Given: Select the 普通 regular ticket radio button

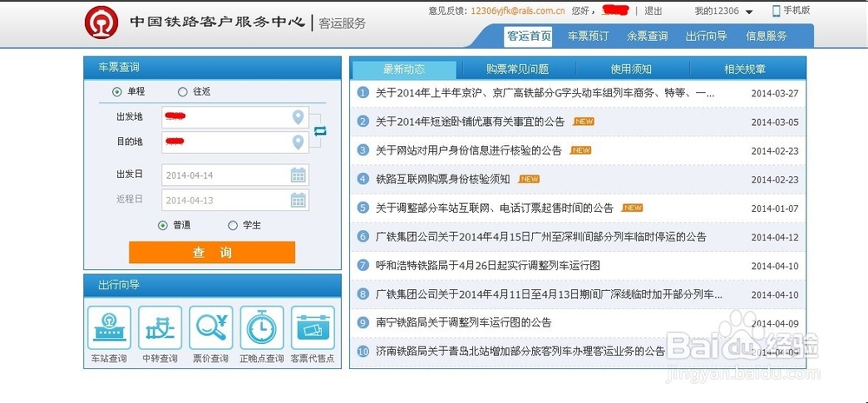Looking at the screenshot, I should [162, 225].
